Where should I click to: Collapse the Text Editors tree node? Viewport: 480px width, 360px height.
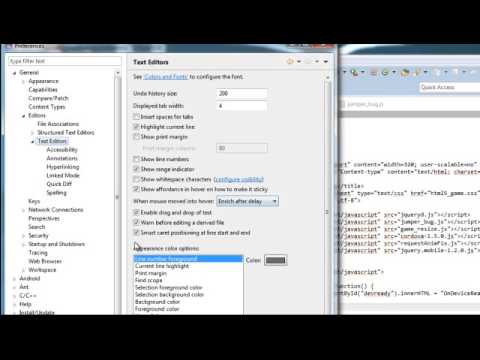point(32,141)
